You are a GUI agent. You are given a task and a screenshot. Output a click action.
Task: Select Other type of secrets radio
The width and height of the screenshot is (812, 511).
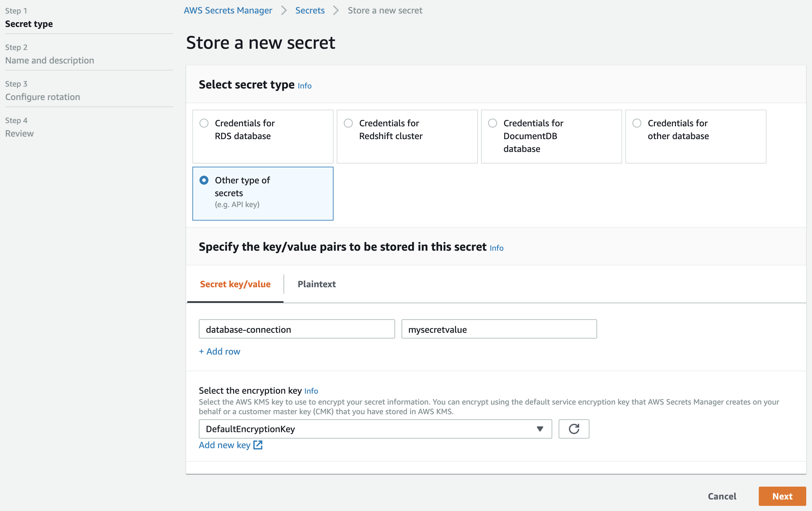click(204, 180)
